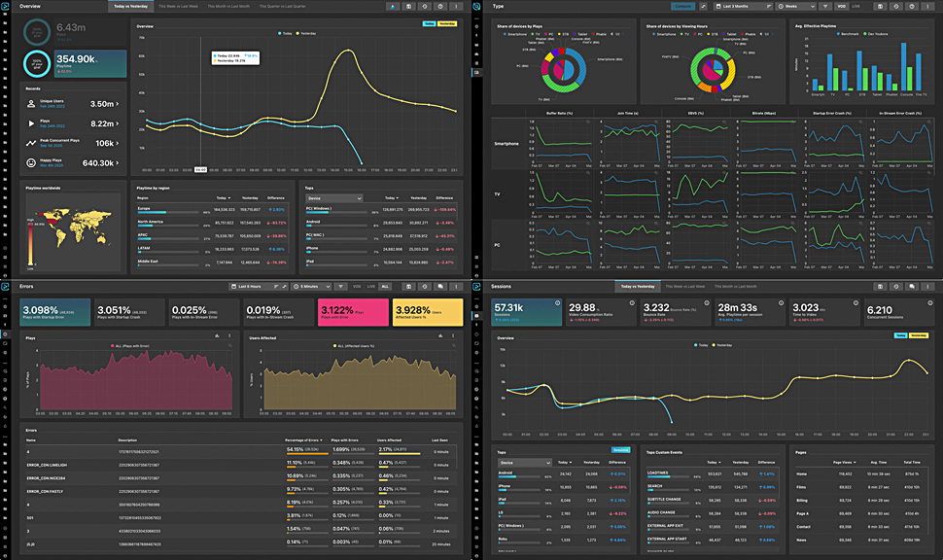Toggle LIVE filter in Type panel
The image size is (943, 560).
[x=856, y=6]
